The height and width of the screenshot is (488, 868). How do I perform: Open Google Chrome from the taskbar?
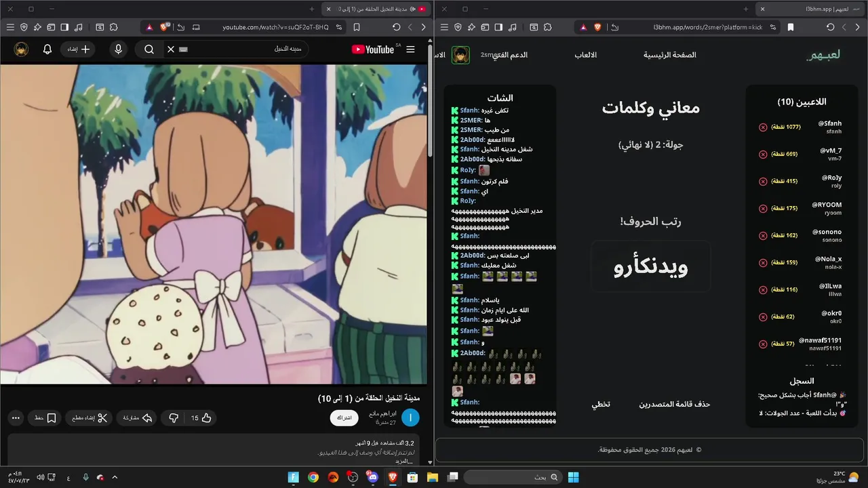click(313, 477)
